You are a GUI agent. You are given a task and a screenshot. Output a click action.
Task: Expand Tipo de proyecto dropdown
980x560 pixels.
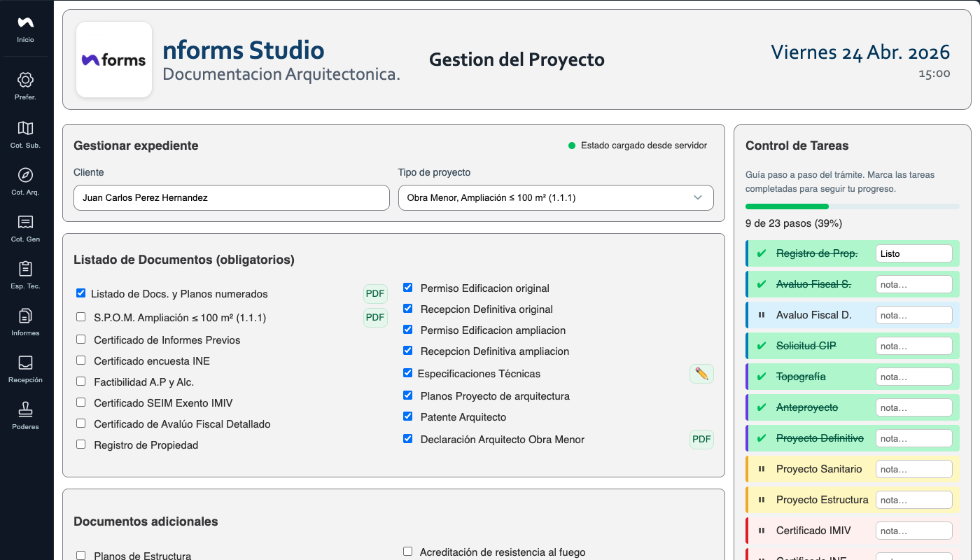[x=556, y=197]
